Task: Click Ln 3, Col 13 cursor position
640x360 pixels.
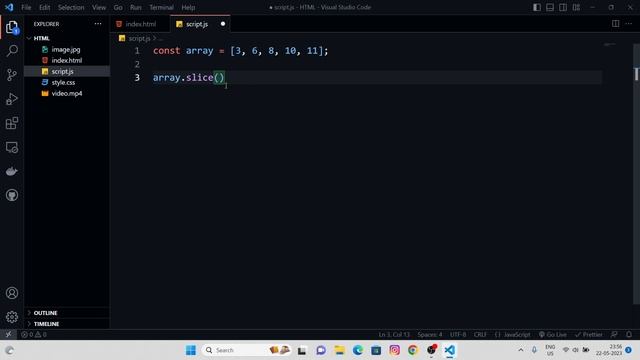Action: tap(394, 334)
